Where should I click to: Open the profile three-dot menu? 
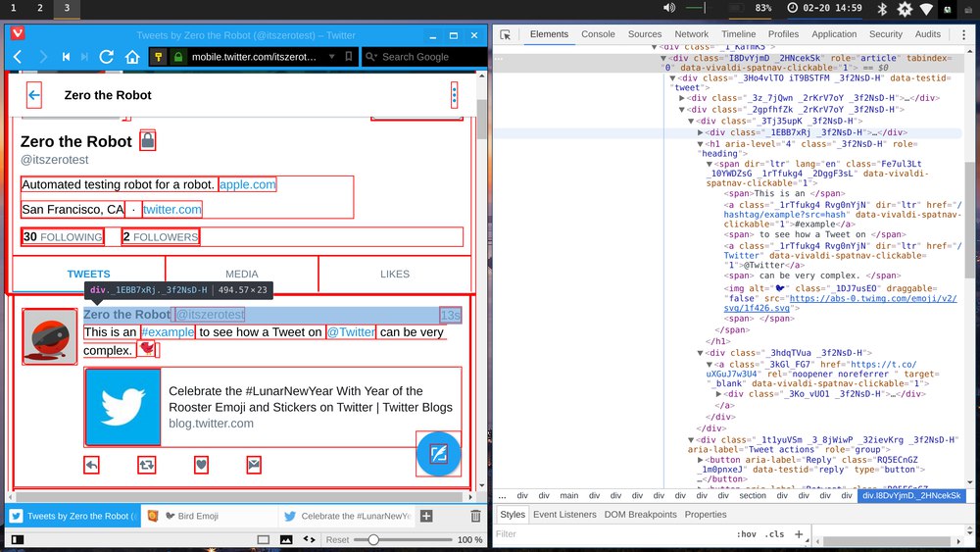click(455, 95)
